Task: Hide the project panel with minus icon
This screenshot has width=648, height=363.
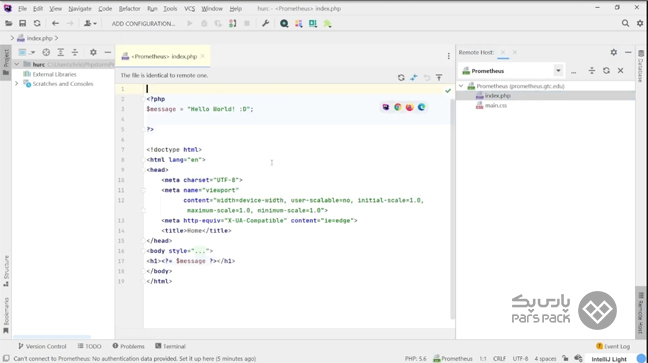Action: click(x=107, y=52)
